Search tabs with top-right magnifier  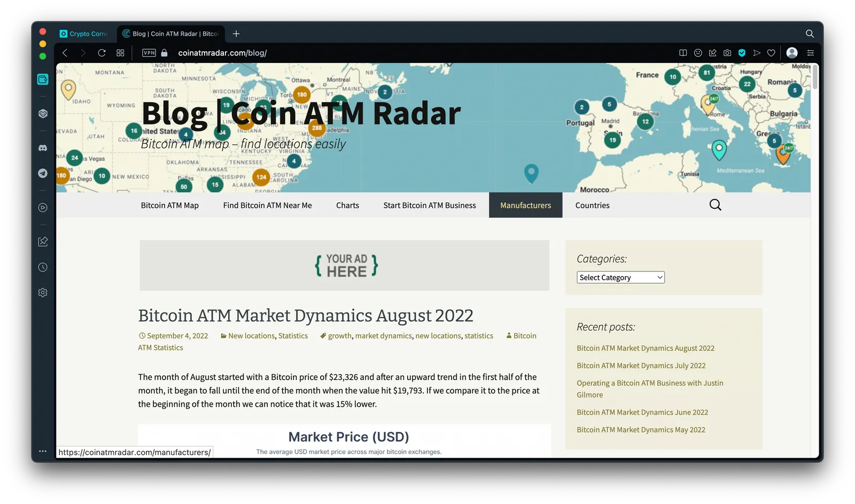(x=810, y=34)
